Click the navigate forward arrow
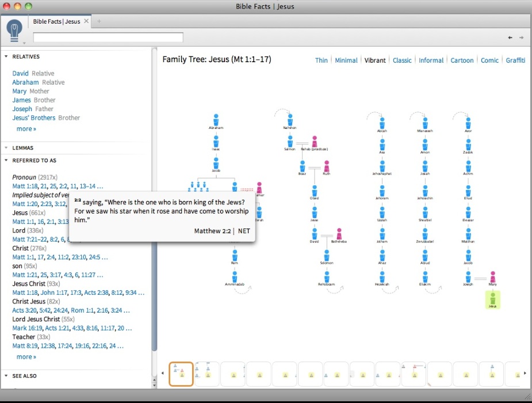Viewport: 532px width, 403px height. pyautogui.click(x=522, y=38)
